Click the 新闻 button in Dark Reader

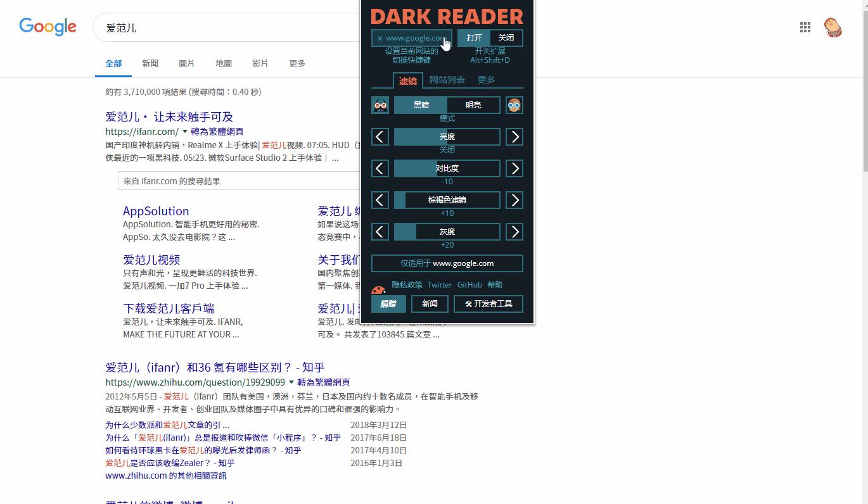point(430,304)
